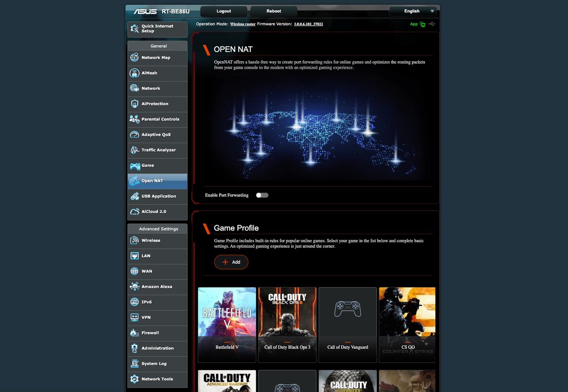Screen dimensions: 568x392
Task: Click the WAN globe icon
Action: click(x=134, y=271)
